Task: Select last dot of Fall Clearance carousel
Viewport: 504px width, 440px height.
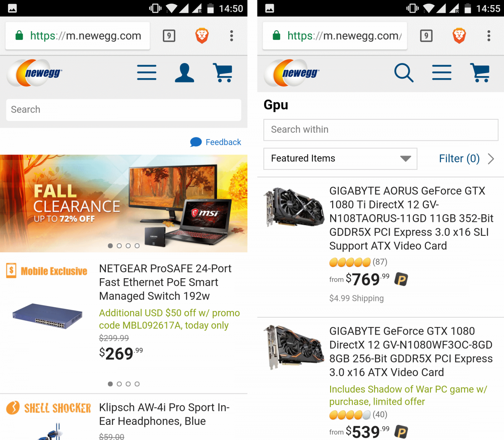Action: click(137, 246)
